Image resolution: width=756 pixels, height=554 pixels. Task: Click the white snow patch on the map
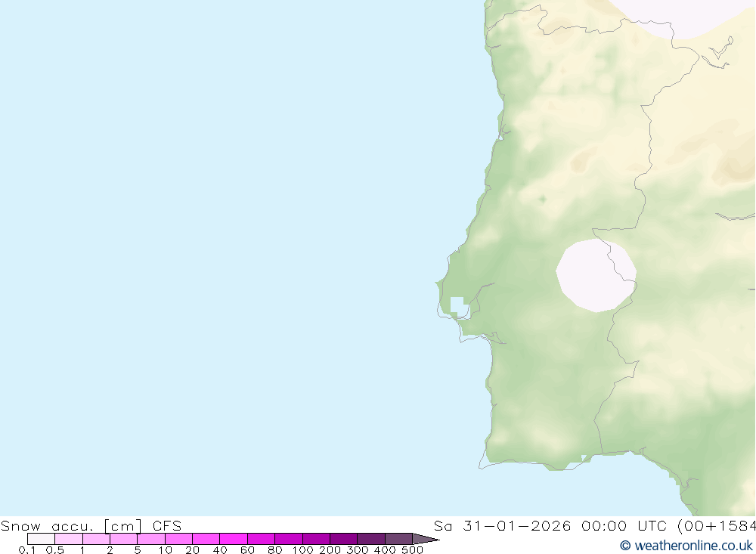596,275
